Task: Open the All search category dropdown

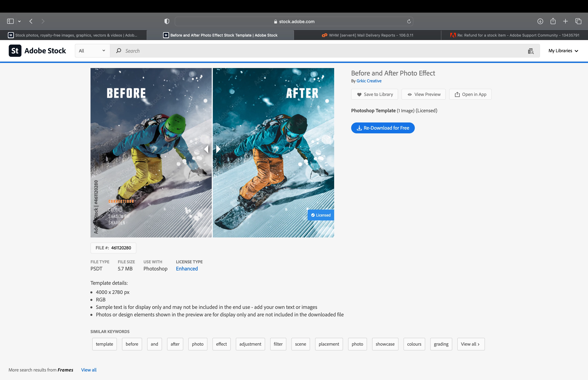Action: pyautogui.click(x=92, y=51)
